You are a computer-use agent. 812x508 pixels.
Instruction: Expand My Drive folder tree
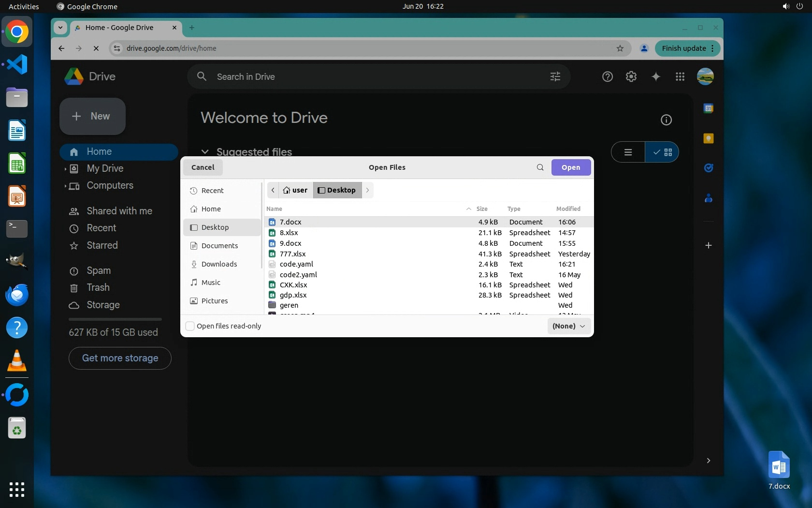(65, 169)
